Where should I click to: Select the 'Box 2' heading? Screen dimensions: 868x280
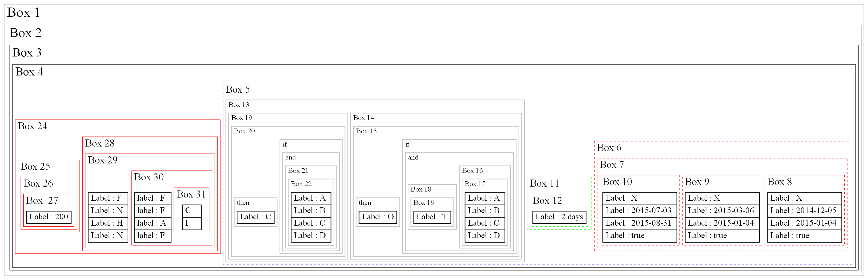(26, 33)
